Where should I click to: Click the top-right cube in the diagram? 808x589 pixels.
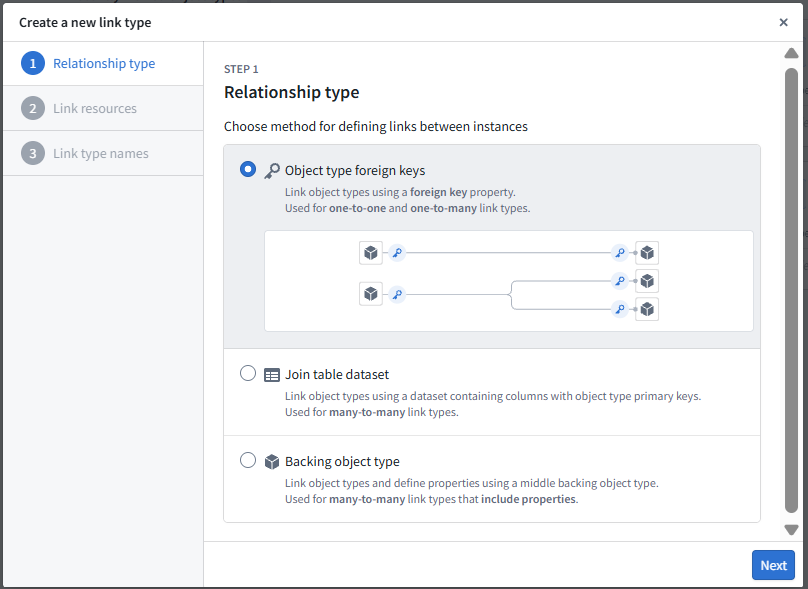[647, 253]
